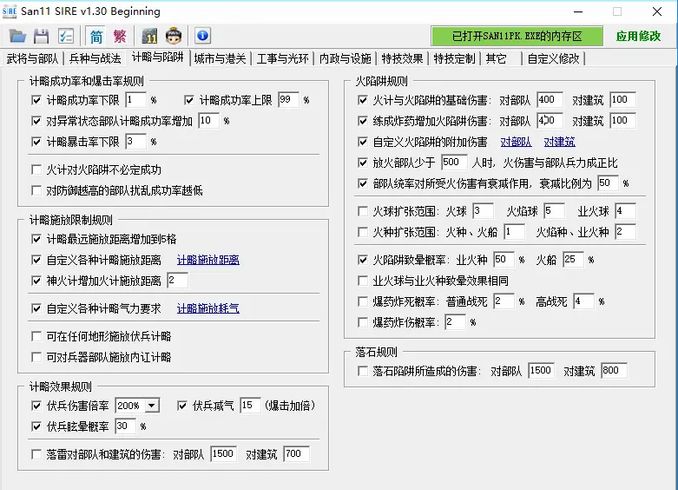The image size is (678, 490).
Task: Click the San11 game icon in toolbar
Action: 150,37
